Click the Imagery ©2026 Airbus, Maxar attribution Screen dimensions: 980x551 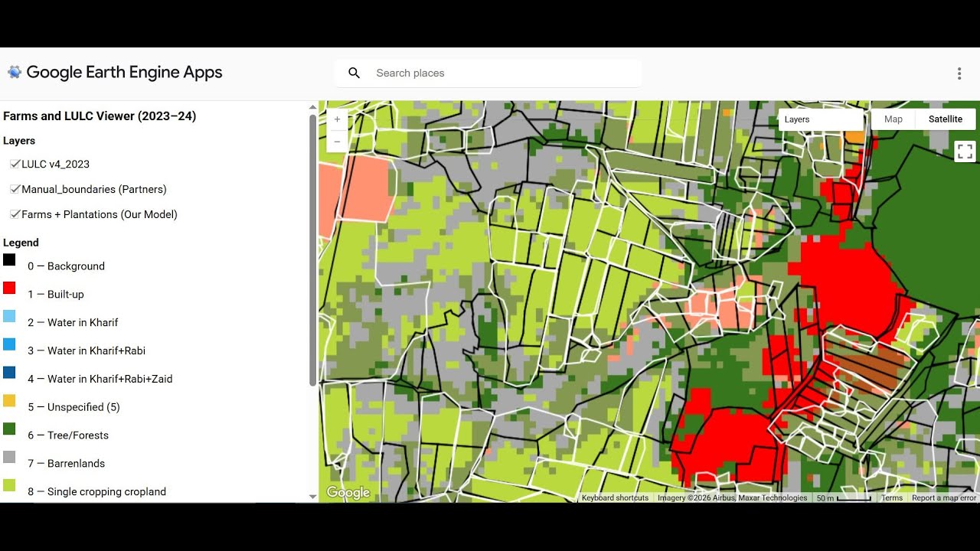(733, 498)
